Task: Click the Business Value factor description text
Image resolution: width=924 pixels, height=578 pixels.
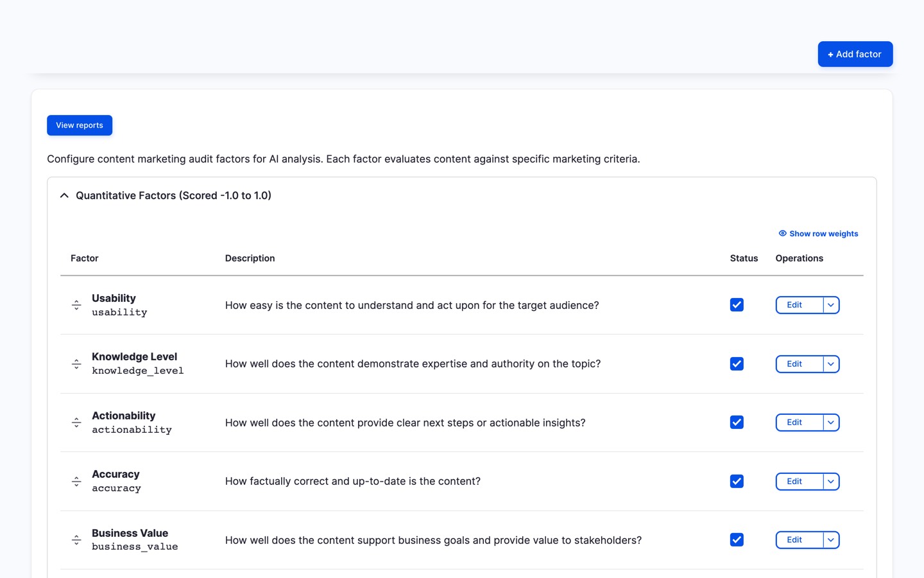Action: click(433, 540)
